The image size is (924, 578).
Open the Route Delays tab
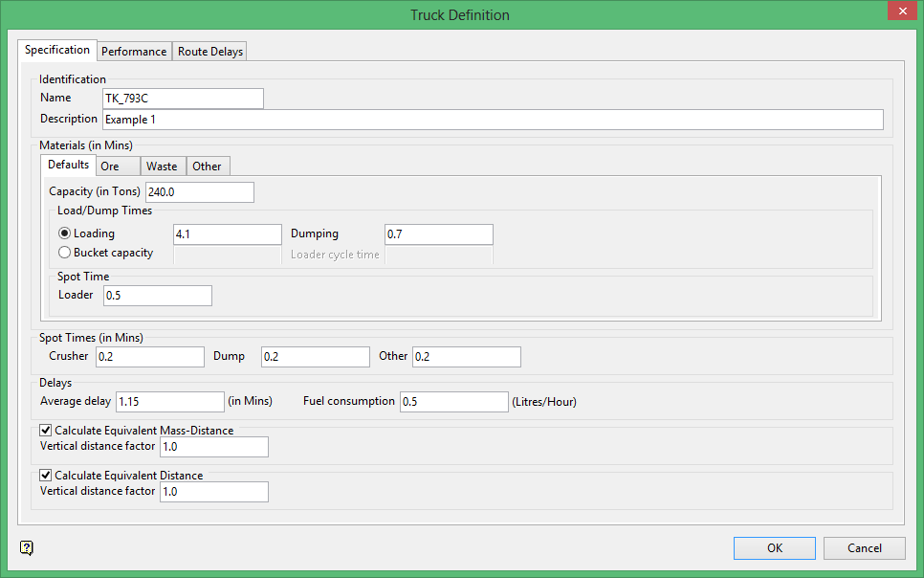click(210, 52)
